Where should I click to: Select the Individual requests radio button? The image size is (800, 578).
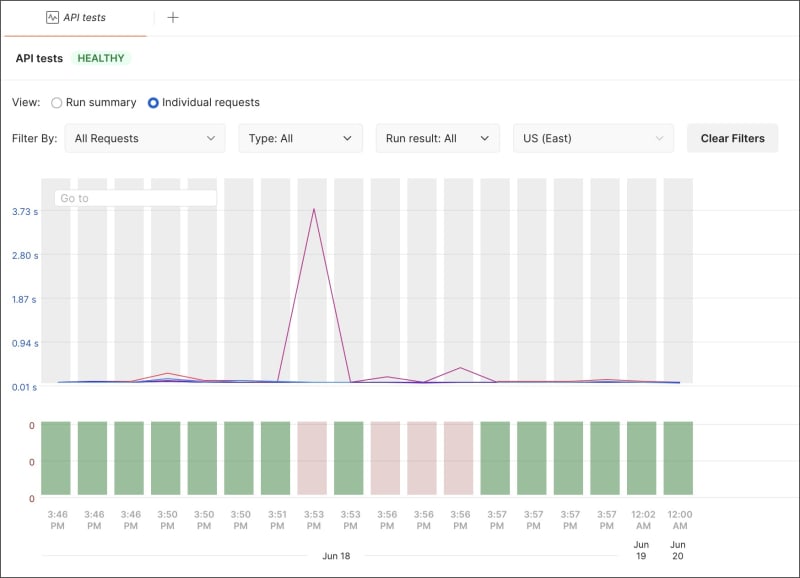tap(153, 103)
